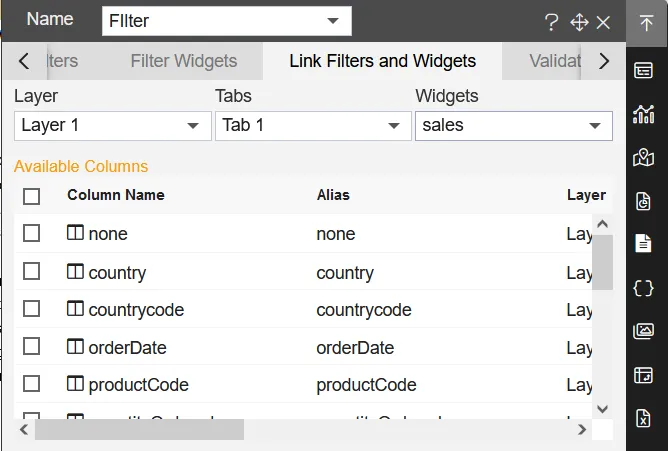Viewport: 668px width, 451px height.
Task: Select the document page icon in sidebar
Action: tap(644, 243)
